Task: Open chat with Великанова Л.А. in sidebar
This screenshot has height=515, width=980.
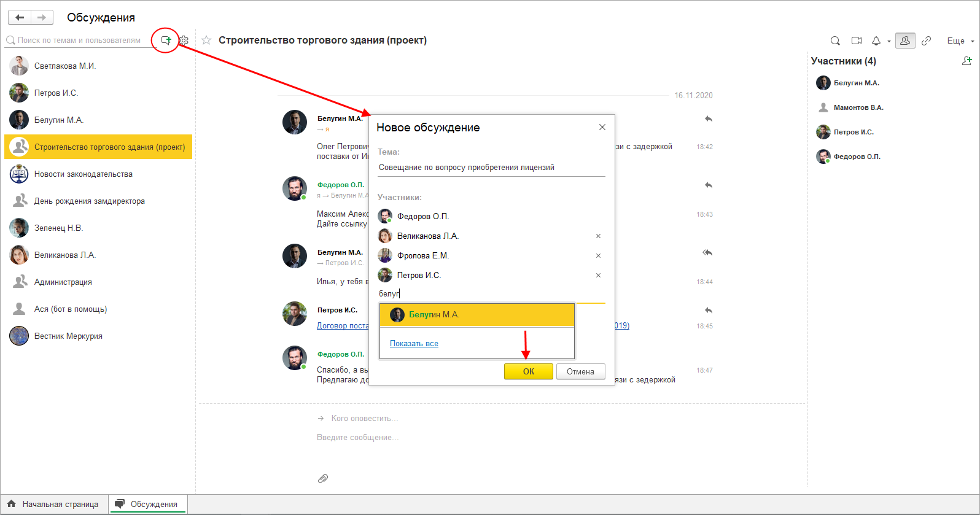Action: pyautogui.click(x=98, y=255)
